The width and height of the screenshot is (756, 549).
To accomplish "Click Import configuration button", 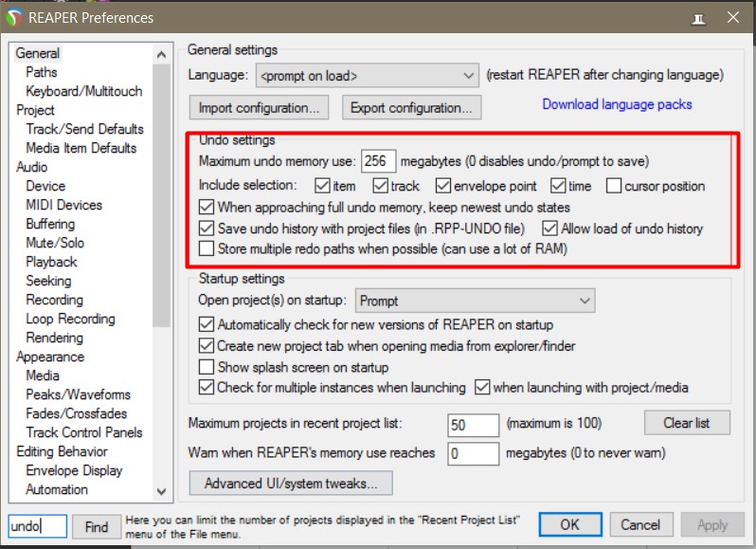I will [x=259, y=107].
